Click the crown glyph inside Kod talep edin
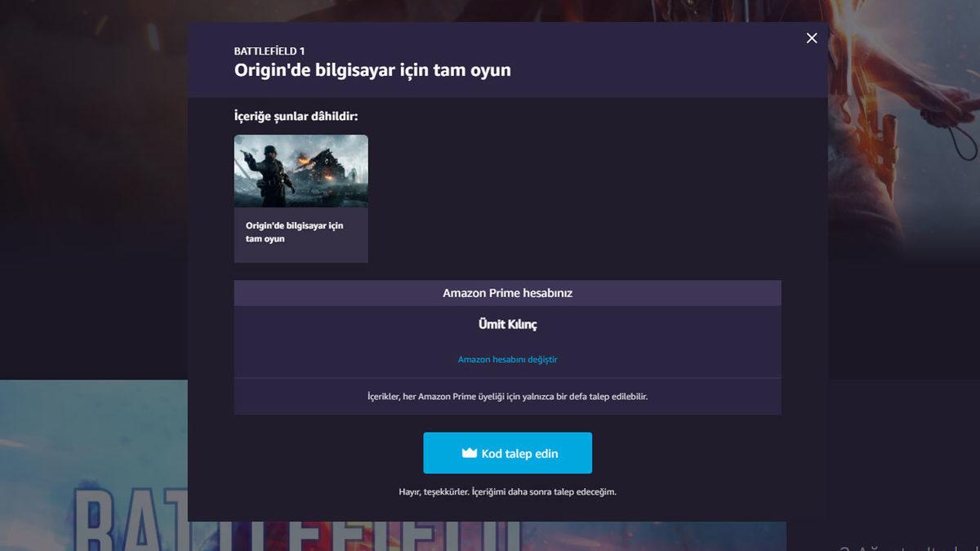980x551 pixels. pyautogui.click(x=470, y=452)
